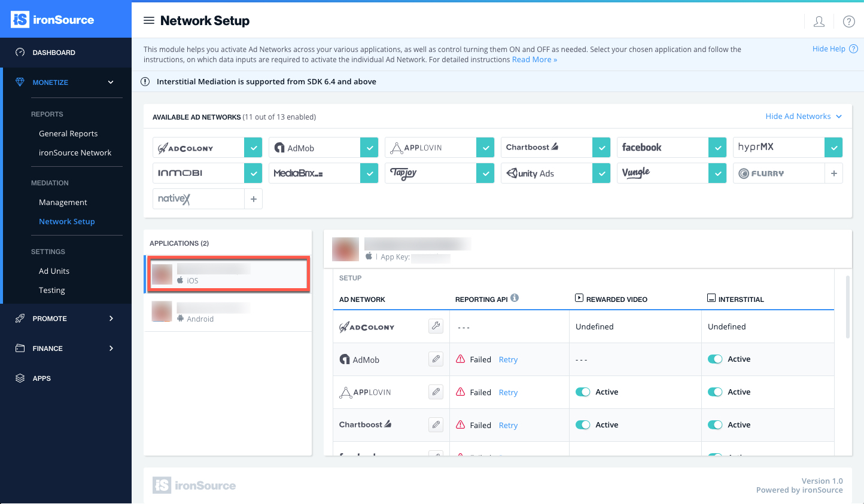
Task: Select the Android application from the list
Action: (x=227, y=312)
